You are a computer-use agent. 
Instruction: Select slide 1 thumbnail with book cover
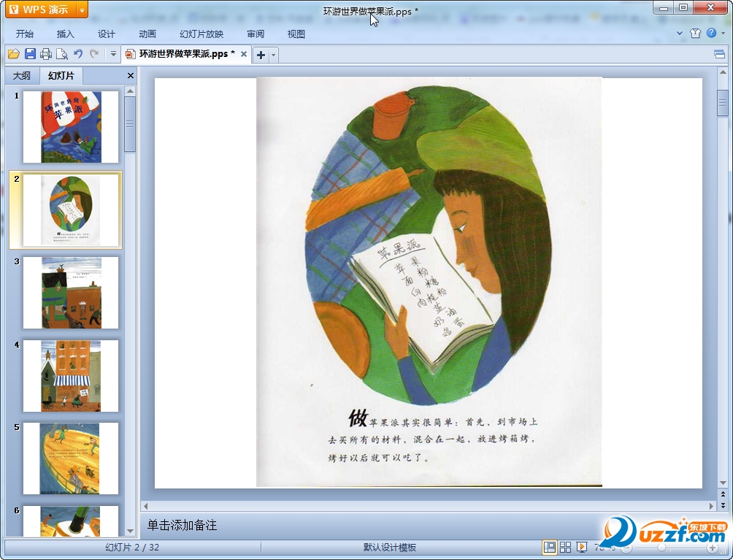tap(71, 127)
